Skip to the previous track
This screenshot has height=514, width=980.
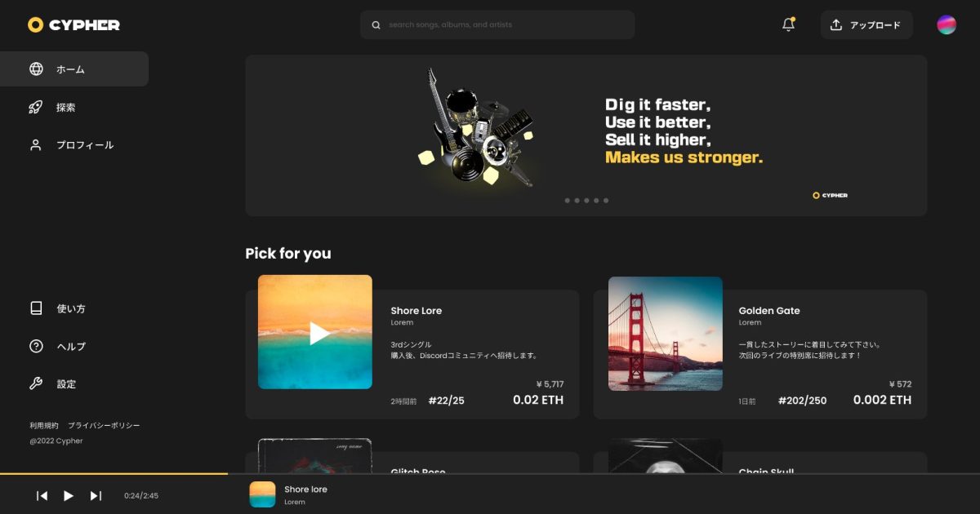42,495
